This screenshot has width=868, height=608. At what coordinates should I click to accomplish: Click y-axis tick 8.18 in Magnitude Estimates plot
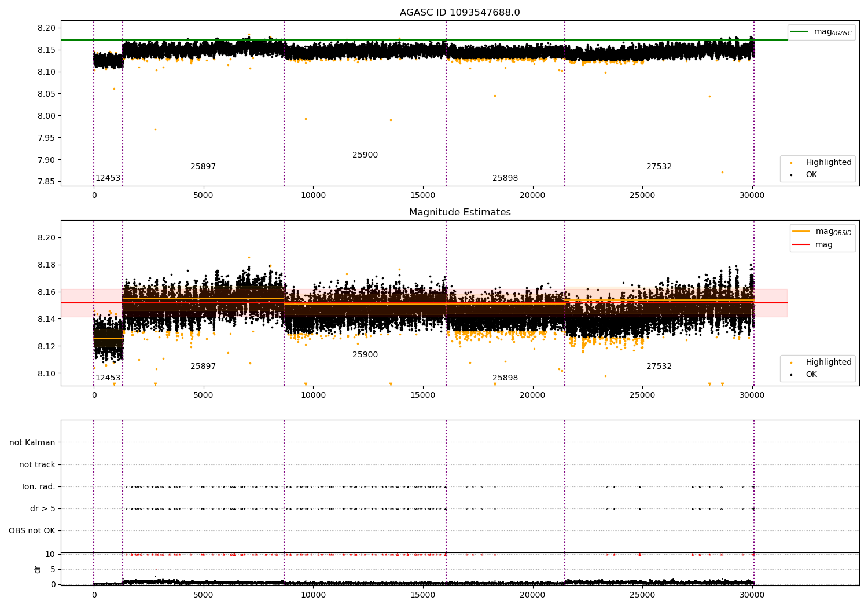coord(46,265)
